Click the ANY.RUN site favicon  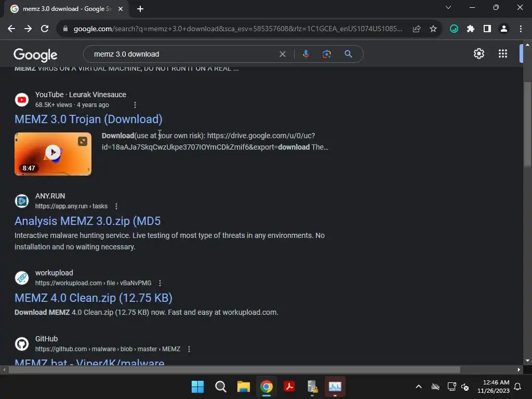coord(22,201)
